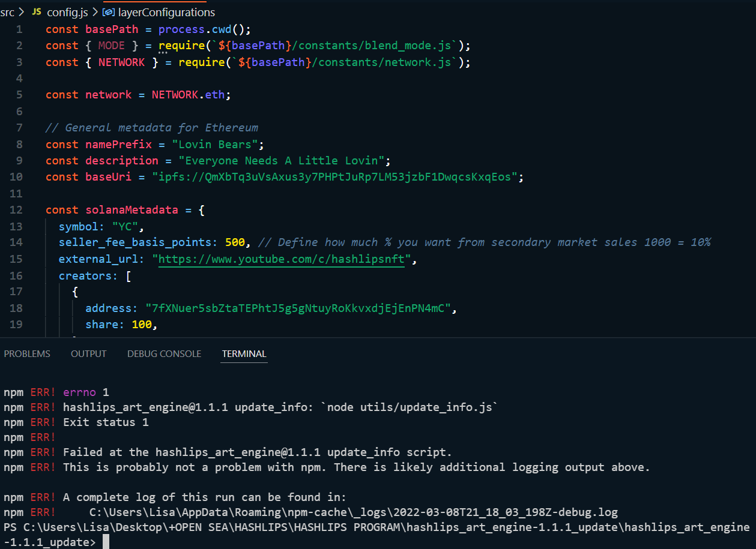Click the solanaMetadata constant name
Image resolution: width=756 pixels, height=549 pixels.
pyautogui.click(x=132, y=209)
